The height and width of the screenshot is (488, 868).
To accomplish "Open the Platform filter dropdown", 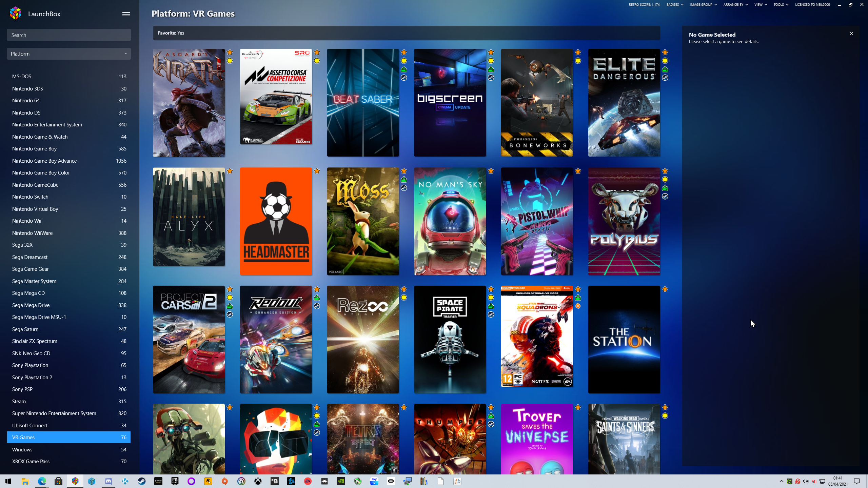I will coord(69,54).
